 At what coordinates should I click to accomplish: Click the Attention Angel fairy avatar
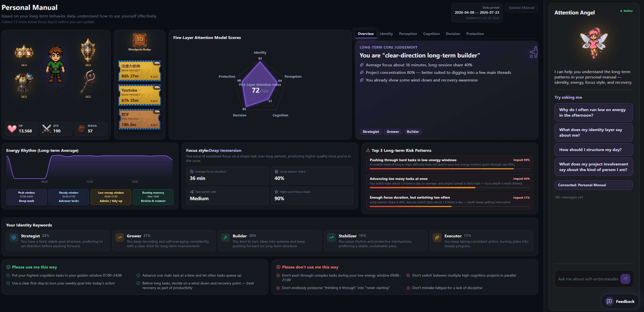point(594,43)
